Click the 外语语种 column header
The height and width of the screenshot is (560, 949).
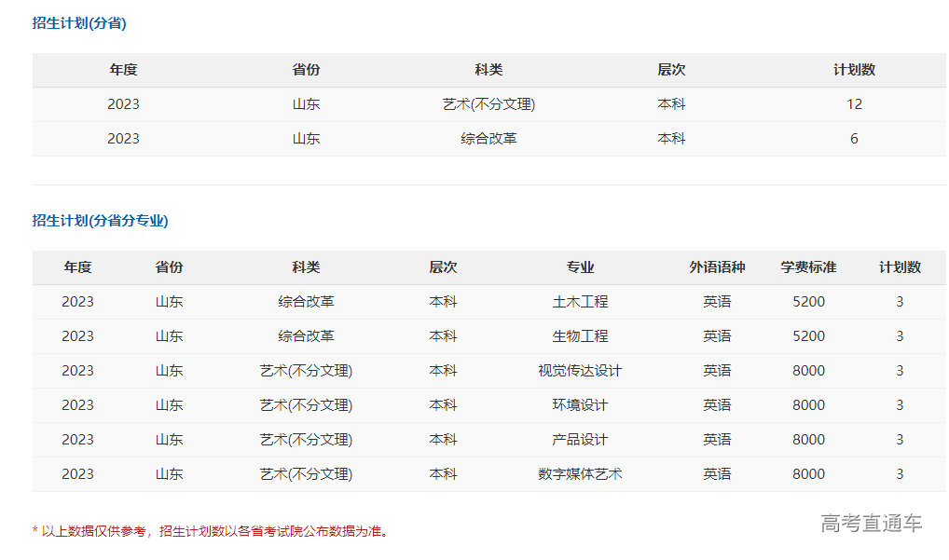[x=718, y=267]
